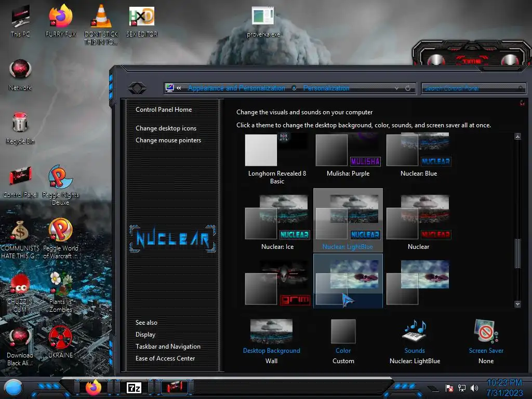The width and height of the screenshot is (532, 399).
Task: Expand the double chevron breadcrumb menu
Action: [179, 88]
